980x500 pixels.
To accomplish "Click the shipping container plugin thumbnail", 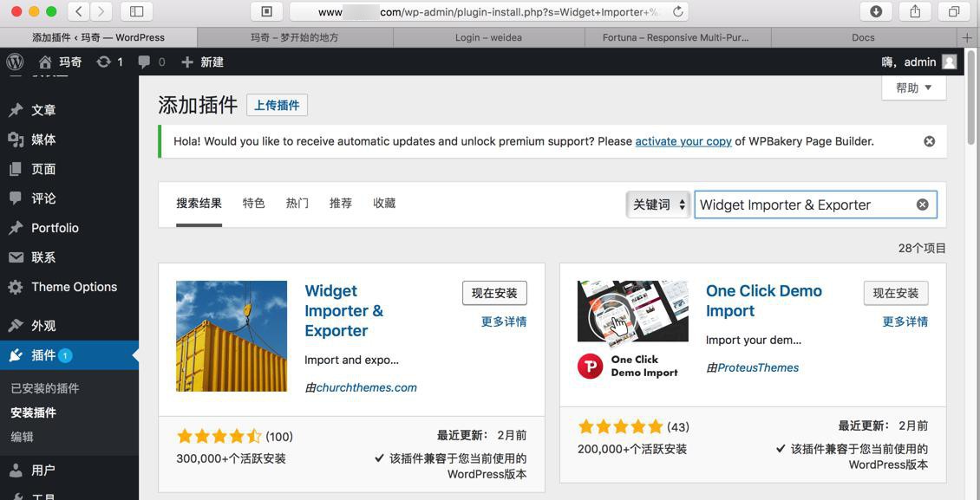I will 232,336.
